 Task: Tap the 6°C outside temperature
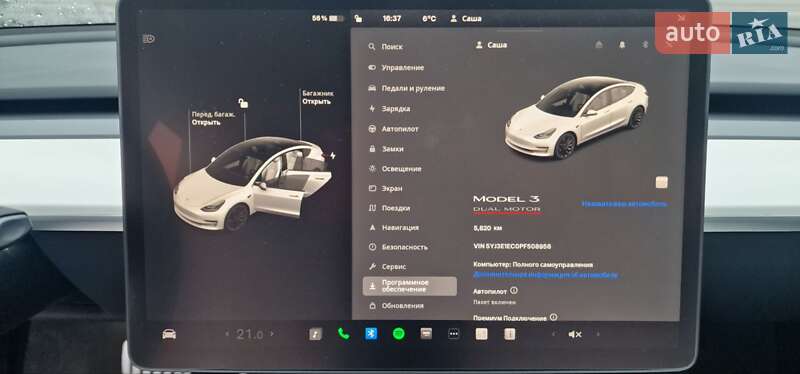coord(429,18)
